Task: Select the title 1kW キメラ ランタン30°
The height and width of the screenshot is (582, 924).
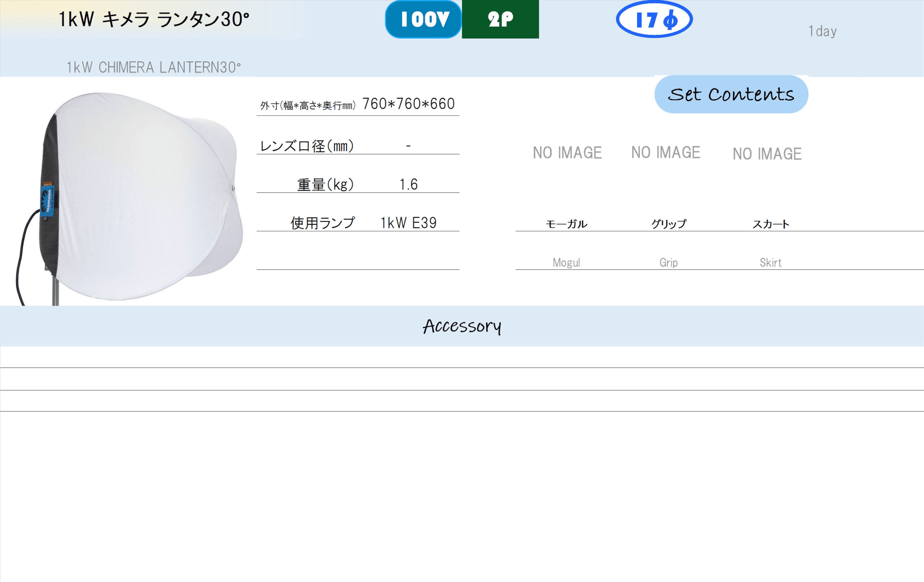Action: tap(154, 19)
